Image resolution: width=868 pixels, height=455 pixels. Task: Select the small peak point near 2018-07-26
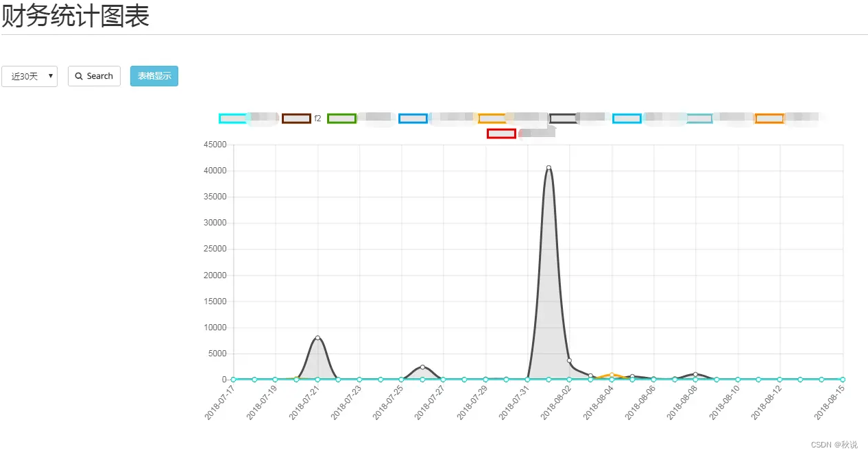(422, 367)
